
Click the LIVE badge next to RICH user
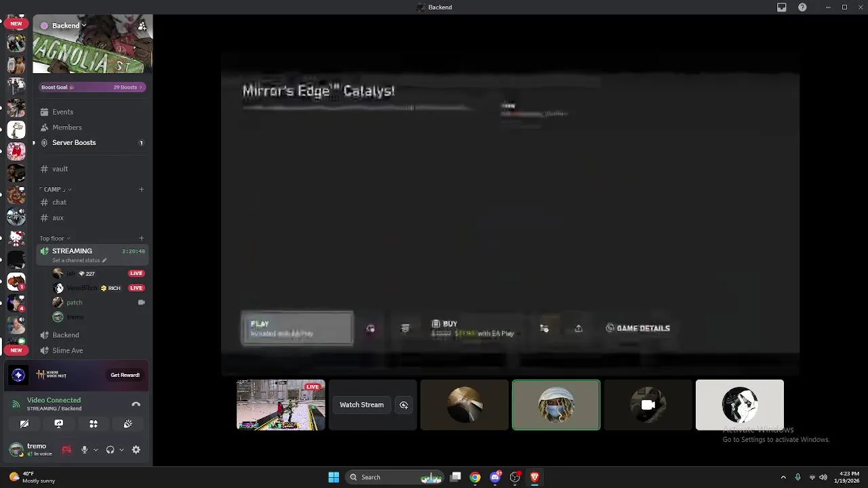click(136, 288)
